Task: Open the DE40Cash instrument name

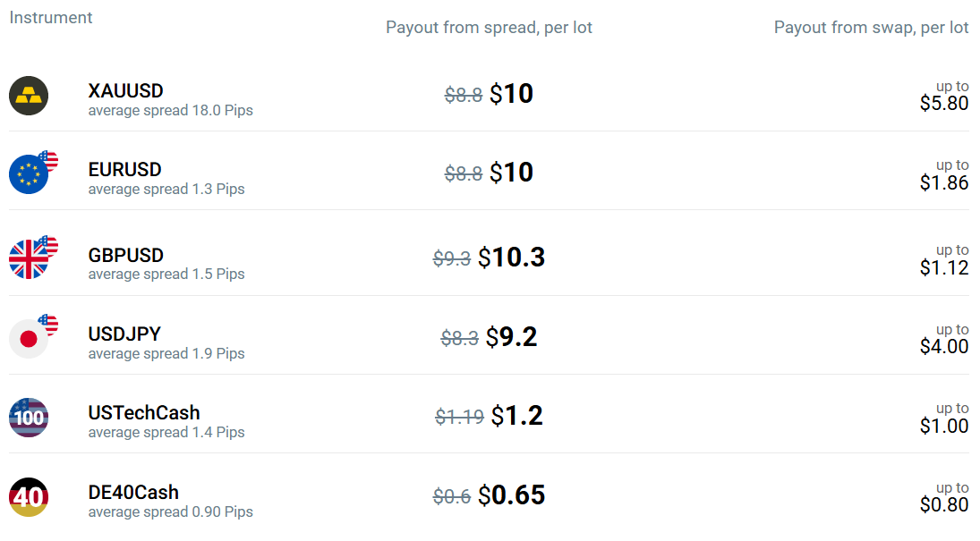Action: click(133, 493)
